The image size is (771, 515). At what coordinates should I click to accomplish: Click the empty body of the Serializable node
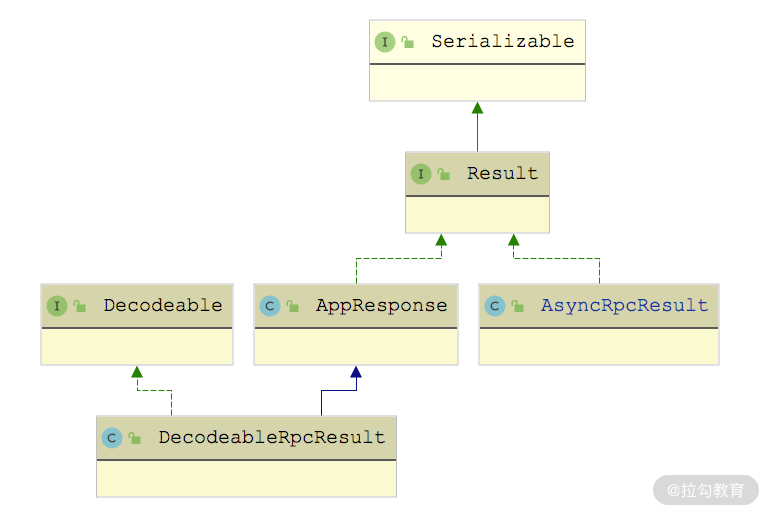point(477,82)
